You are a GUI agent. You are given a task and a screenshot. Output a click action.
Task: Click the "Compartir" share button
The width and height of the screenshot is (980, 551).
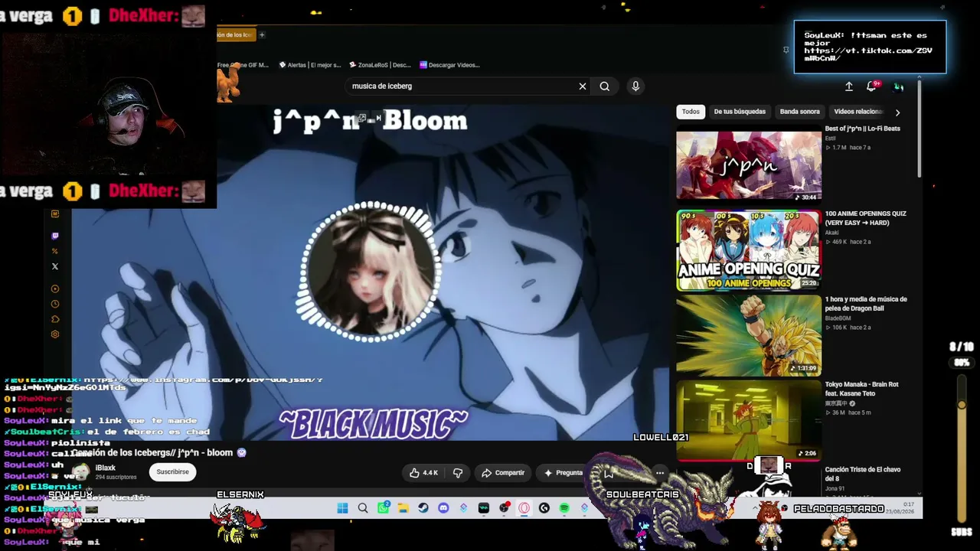tap(503, 473)
